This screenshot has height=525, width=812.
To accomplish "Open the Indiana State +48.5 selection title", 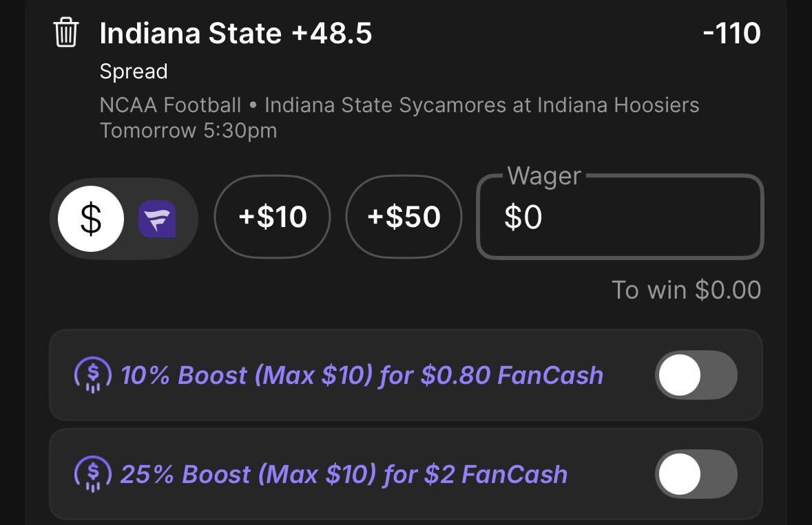I will [x=236, y=33].
